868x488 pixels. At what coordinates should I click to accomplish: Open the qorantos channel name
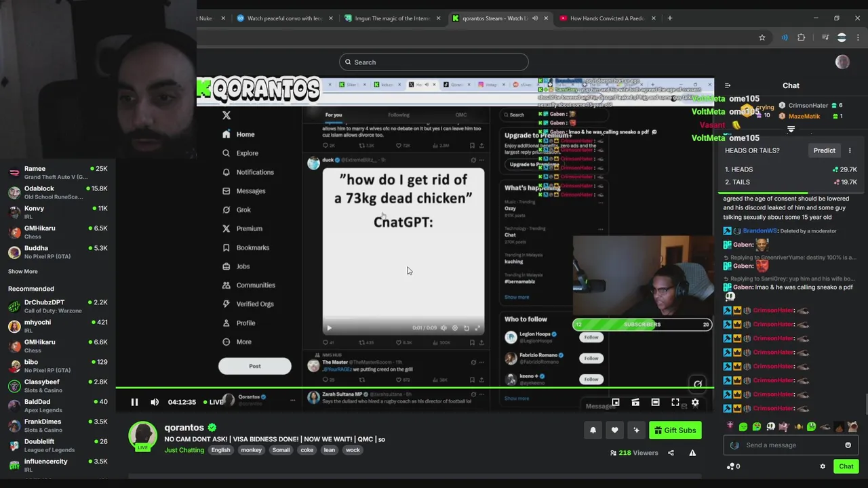pyautogui.click(x=184, y=428)
